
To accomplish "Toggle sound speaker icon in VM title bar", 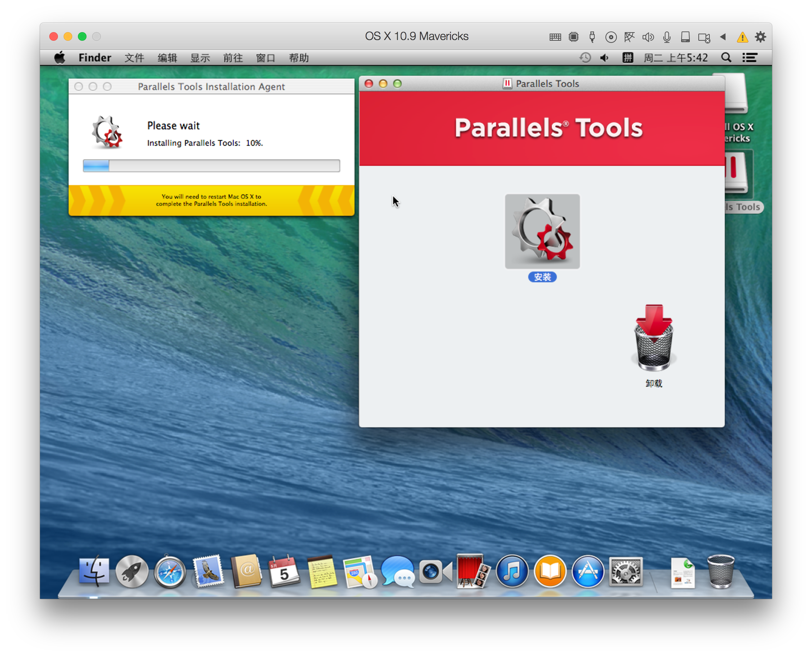I will 648,37.
